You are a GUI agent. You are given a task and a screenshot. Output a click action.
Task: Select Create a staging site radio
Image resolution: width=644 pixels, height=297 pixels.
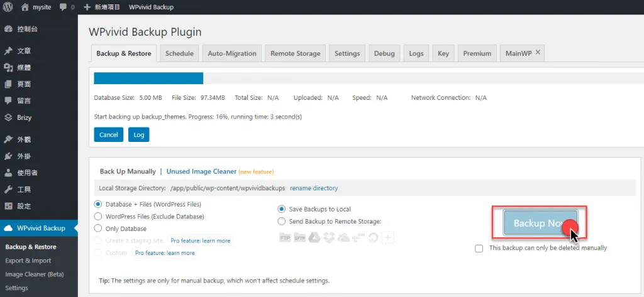pyautogui.click(x=97, y=240)
